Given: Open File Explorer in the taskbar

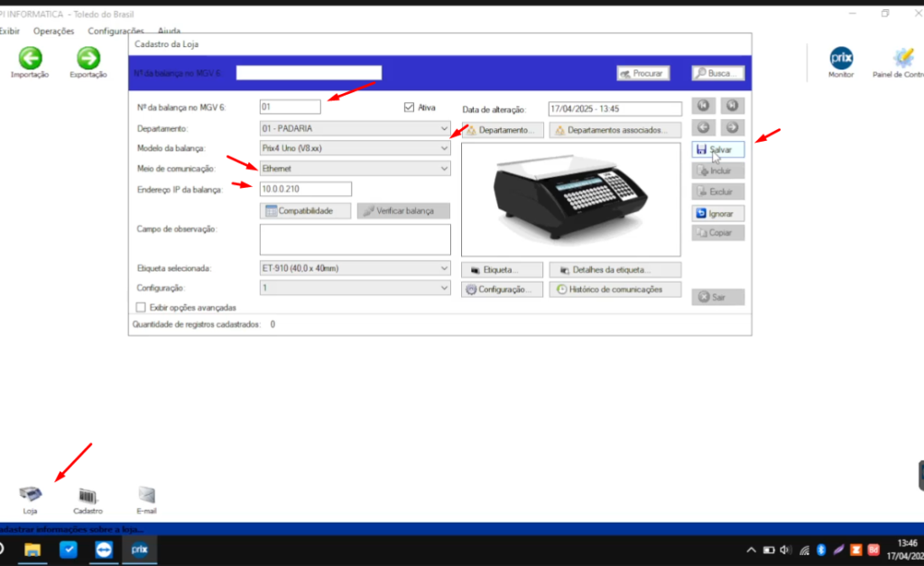Looking at the screenshot, I should click(32, 549).
